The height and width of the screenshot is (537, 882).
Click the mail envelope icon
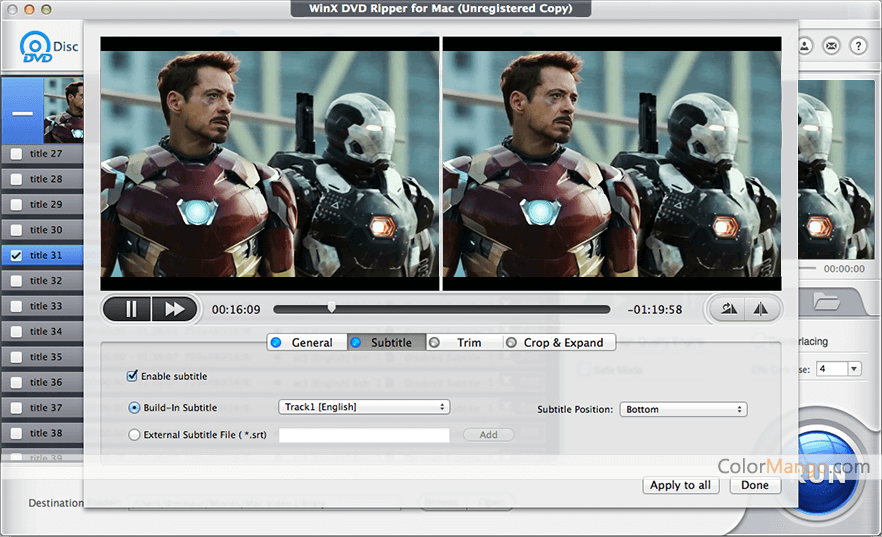[x=831, y=46]
